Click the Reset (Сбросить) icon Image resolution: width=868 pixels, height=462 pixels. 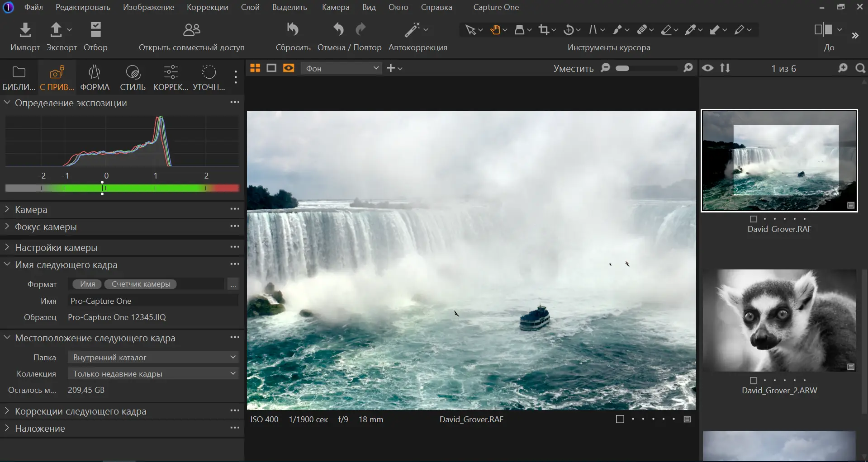[293, 30]
